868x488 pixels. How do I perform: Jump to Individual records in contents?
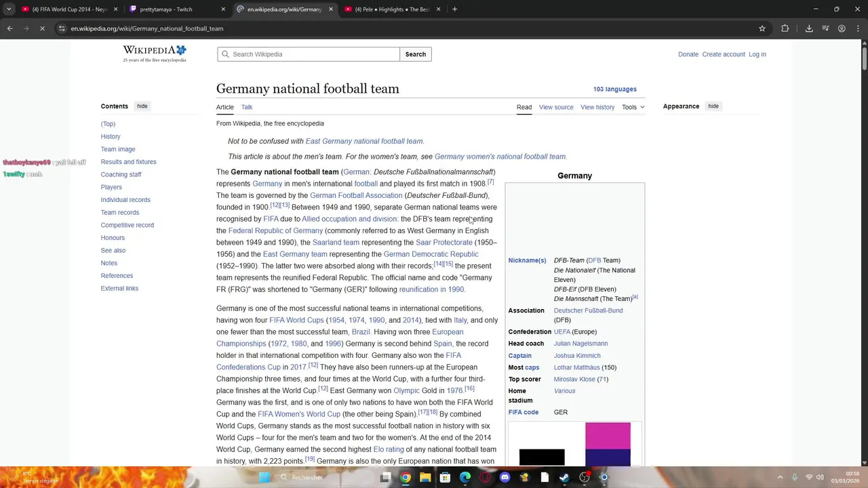(125, 200)
